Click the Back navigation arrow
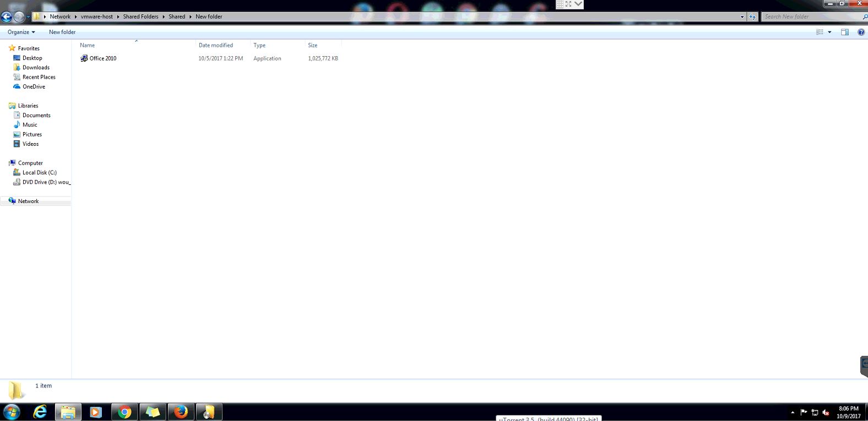 click(x=7, y=17)
